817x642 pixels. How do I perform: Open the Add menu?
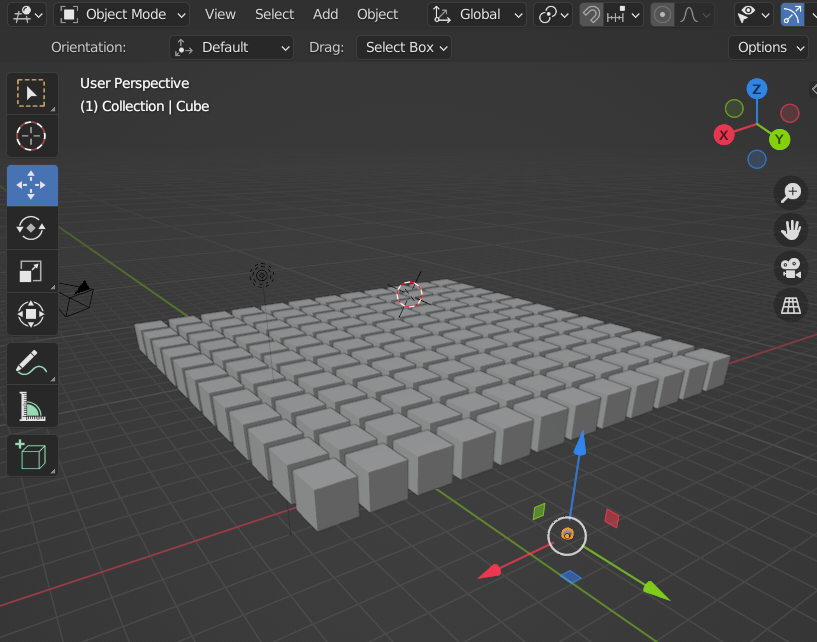tap(326, 15)
